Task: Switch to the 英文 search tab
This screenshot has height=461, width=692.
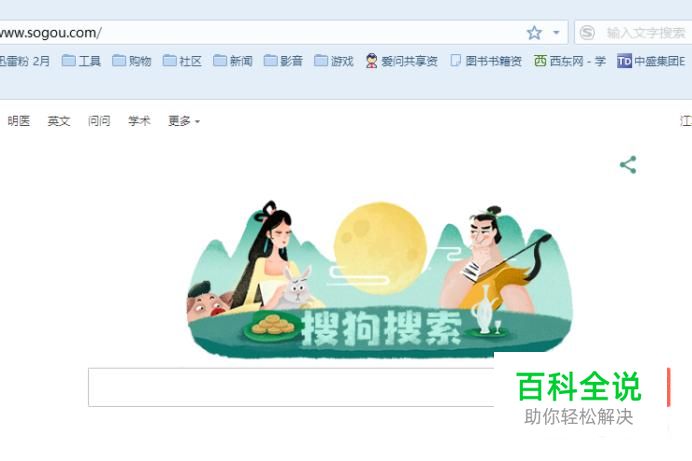Action: pyautogui.click(x=59, y=121)
